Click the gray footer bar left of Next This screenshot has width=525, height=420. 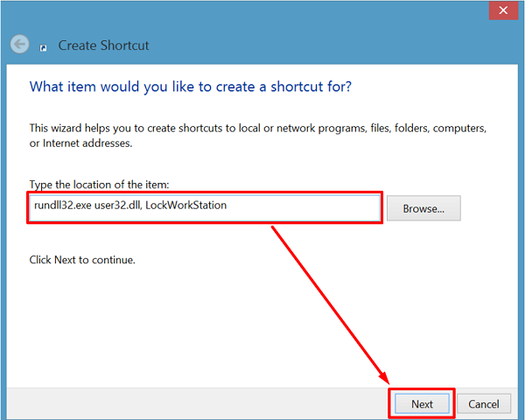point(198,403)
